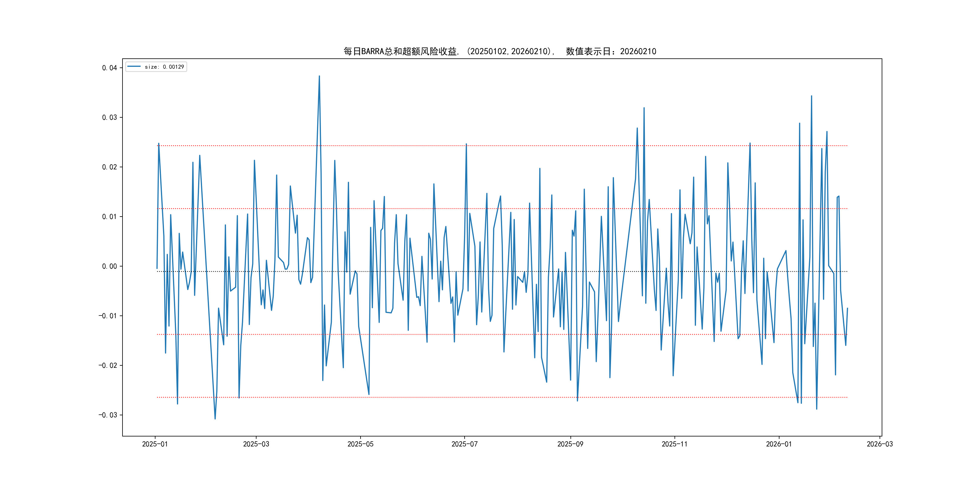Click the -0.01 y-axis tick label
Screen dimensions: 980x490
[108, 316]
